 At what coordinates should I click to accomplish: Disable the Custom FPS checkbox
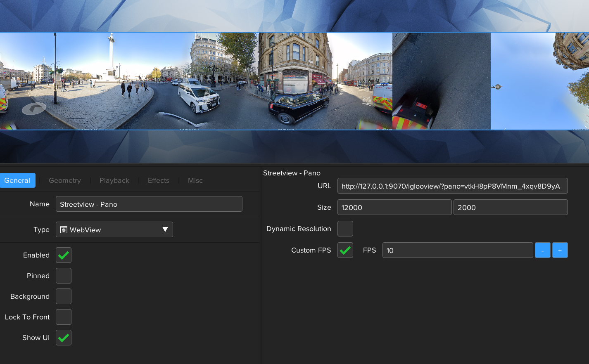coord(345,250)
